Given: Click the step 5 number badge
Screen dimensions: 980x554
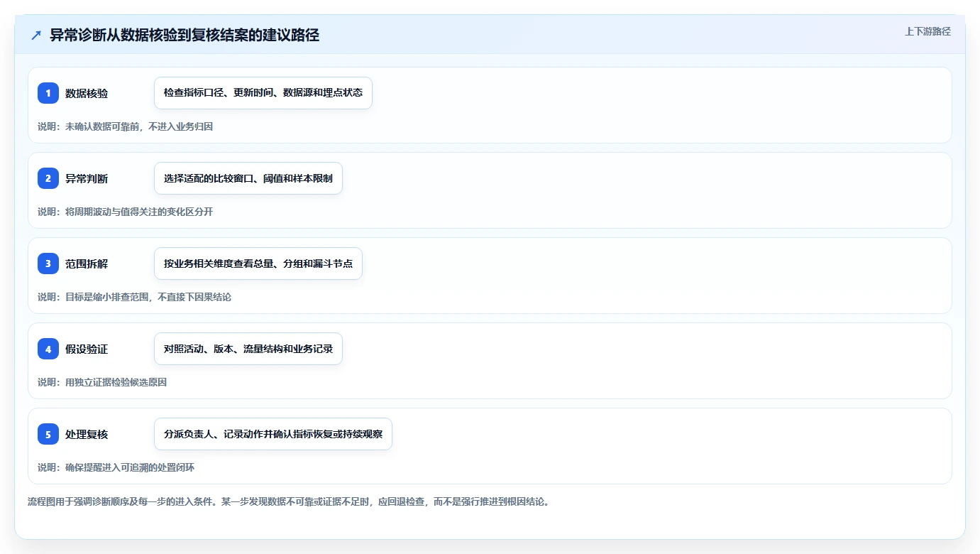Looking at the screenshot, I should coord(48,434).
